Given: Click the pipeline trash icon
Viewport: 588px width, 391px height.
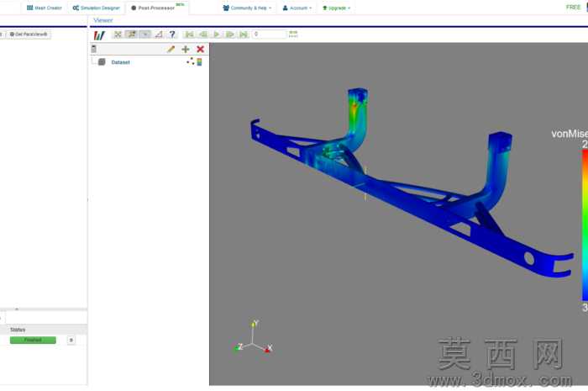Looking at the screenshot, I should [94, 49].
